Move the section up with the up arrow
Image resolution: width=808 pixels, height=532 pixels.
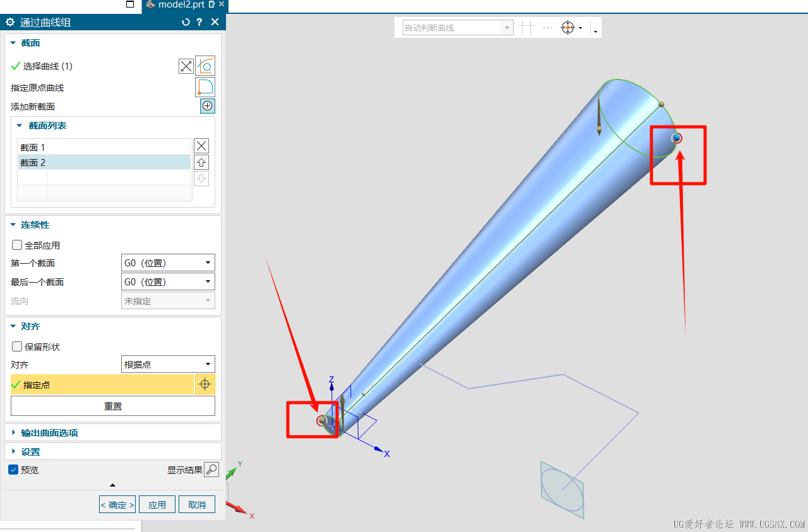click(x=201, y=162)
